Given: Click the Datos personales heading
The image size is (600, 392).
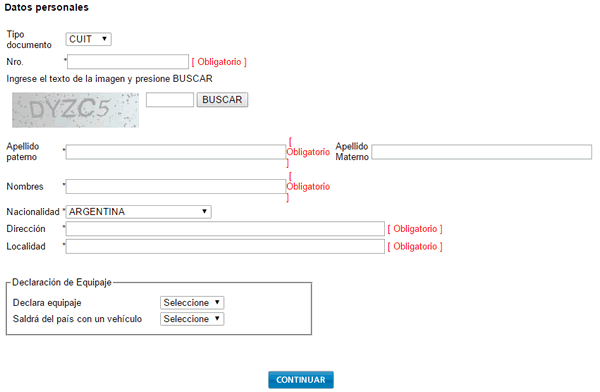Looking at the screenshot, I should coord(47,7).
